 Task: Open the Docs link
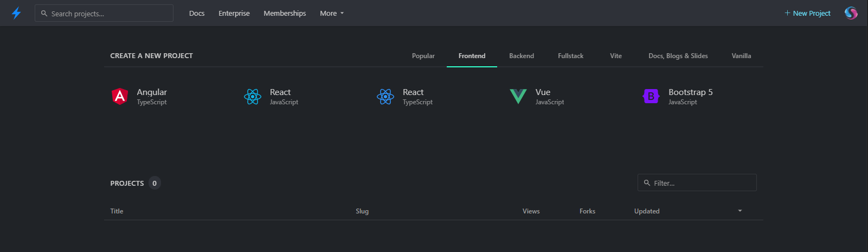pos(197,13)
